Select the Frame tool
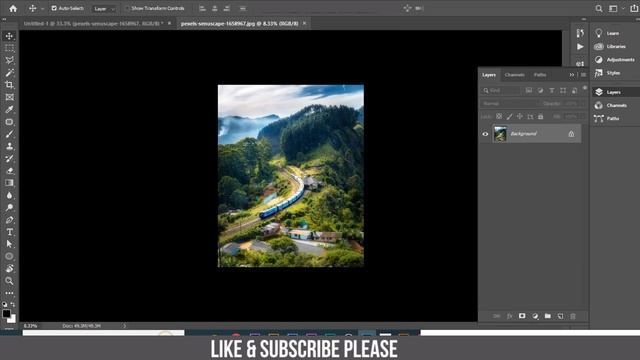640x360 pixels. coord(9,97)
